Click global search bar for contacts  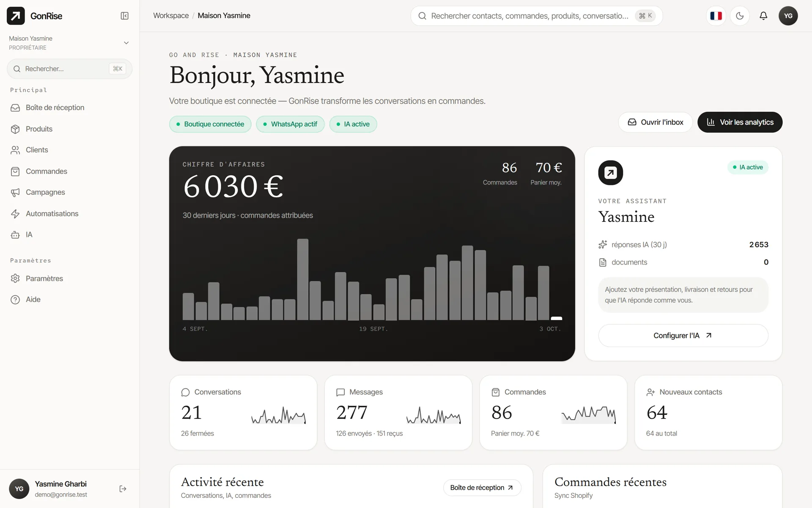point(536,16)
